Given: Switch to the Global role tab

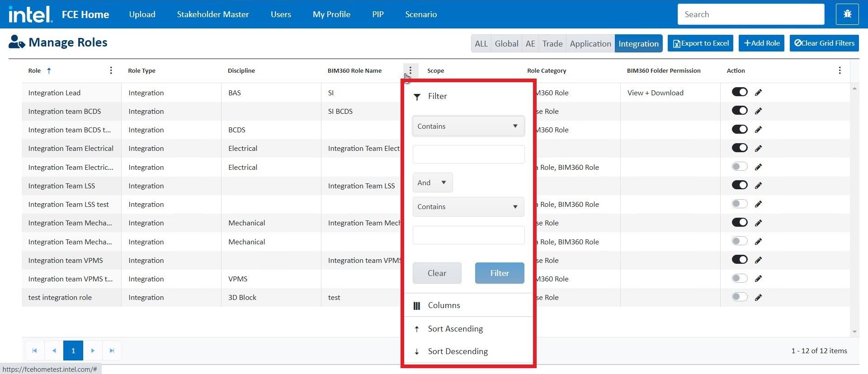Looking at the screenshot, I should click(x=506, y=44).
